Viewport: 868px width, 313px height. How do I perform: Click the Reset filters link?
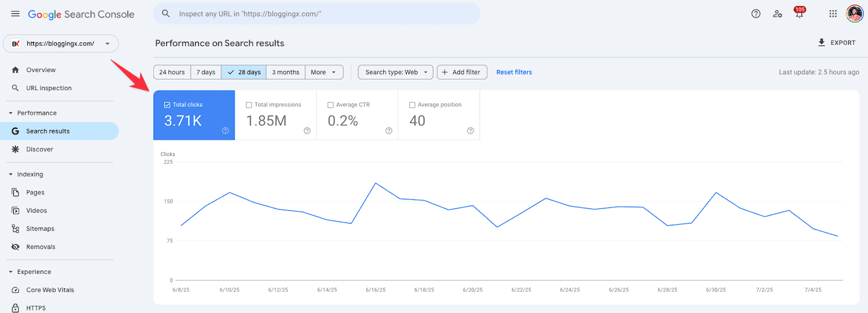514,72
